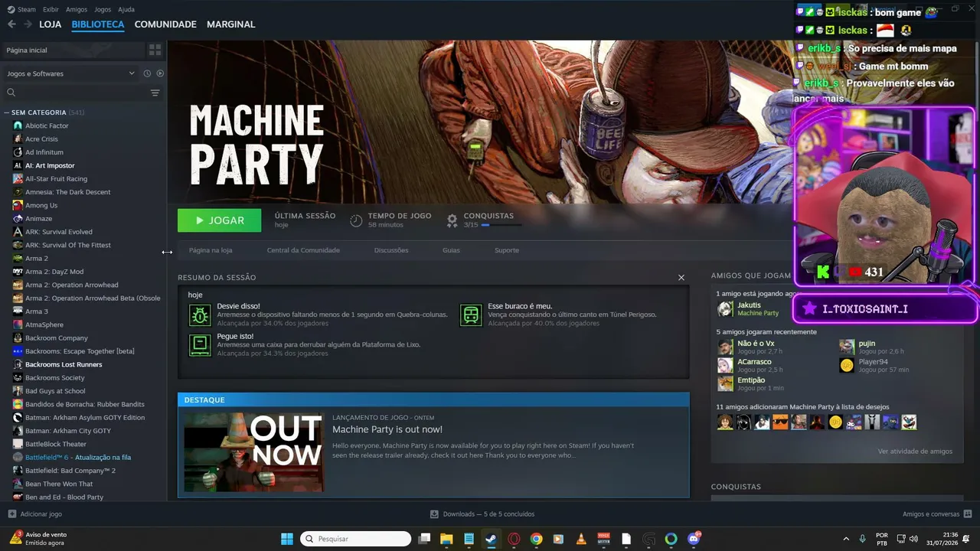Sort library by recent activity clock icon
980x551 pixels.
coord(147,73)
